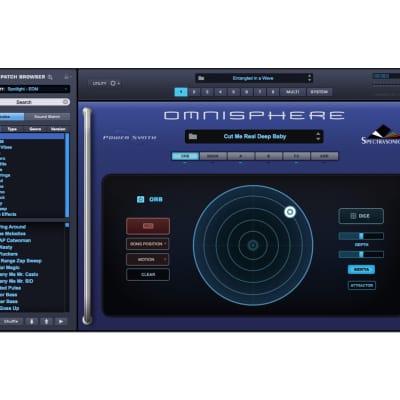Hit the red Orb record button
The width and height of the screenshot is (400, 400).
[148, 226]
